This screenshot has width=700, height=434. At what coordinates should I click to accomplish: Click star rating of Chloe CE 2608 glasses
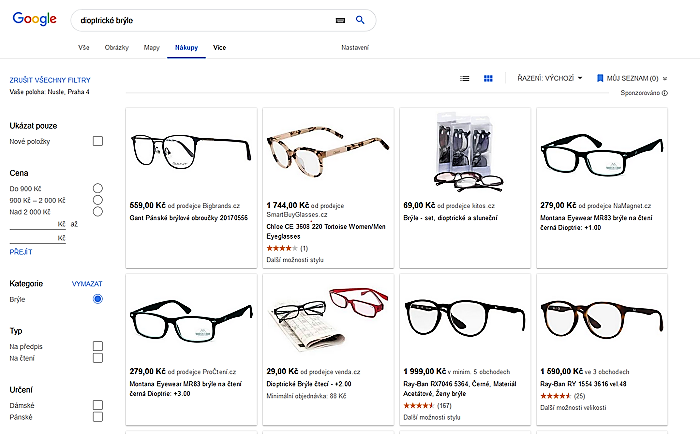[282, 247]
